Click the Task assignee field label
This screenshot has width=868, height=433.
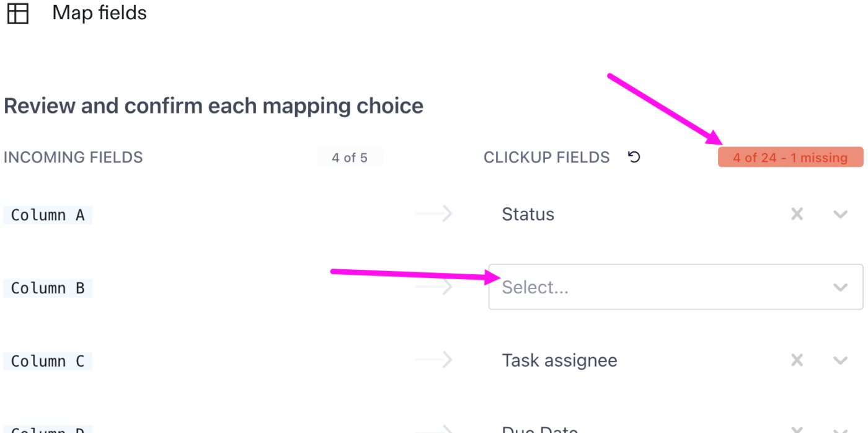pyautogui.click(x=559, y=360)
